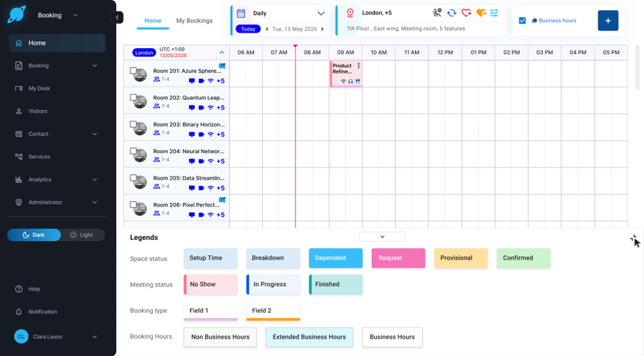Select the Request pink status swatch
Screen dimensions: 644x356
(398, 258)
